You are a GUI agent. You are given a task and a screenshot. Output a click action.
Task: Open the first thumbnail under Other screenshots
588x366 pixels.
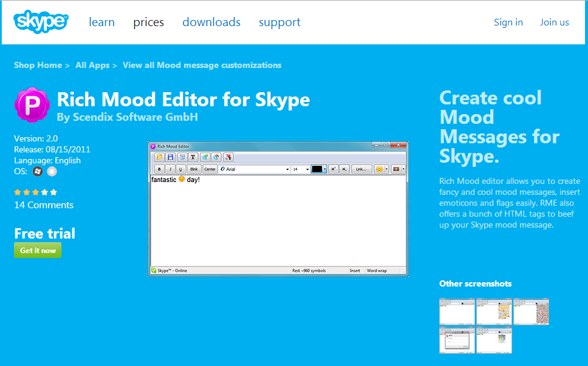(x=457, y=311)
